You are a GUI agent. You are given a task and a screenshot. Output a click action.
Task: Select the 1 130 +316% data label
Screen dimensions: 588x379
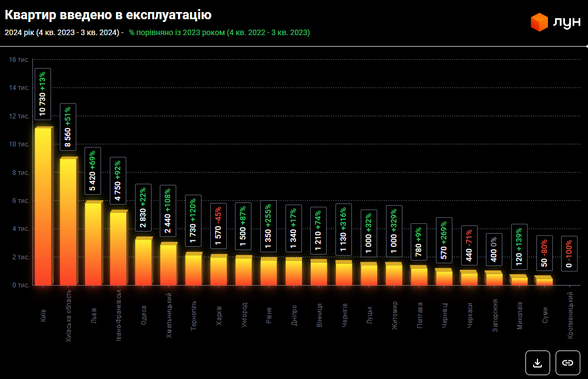tap(344, 229)
